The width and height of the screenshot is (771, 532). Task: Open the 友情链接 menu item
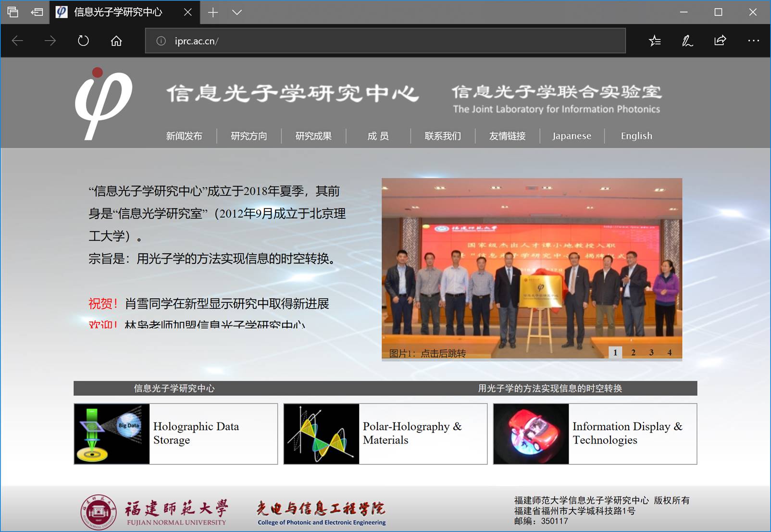click(508, 136)
